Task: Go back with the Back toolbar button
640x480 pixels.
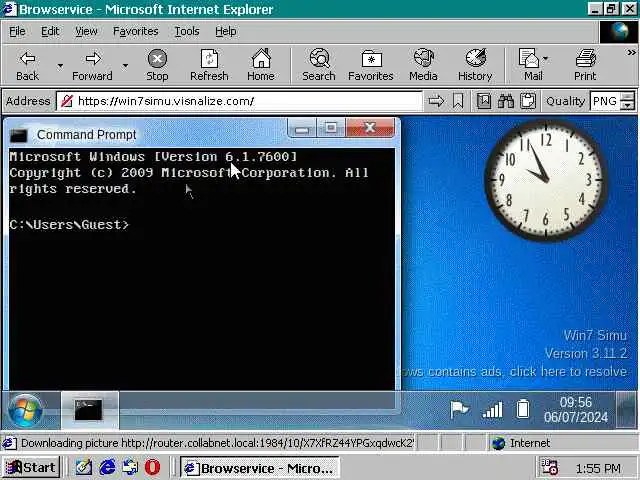Action: (28, 65)
